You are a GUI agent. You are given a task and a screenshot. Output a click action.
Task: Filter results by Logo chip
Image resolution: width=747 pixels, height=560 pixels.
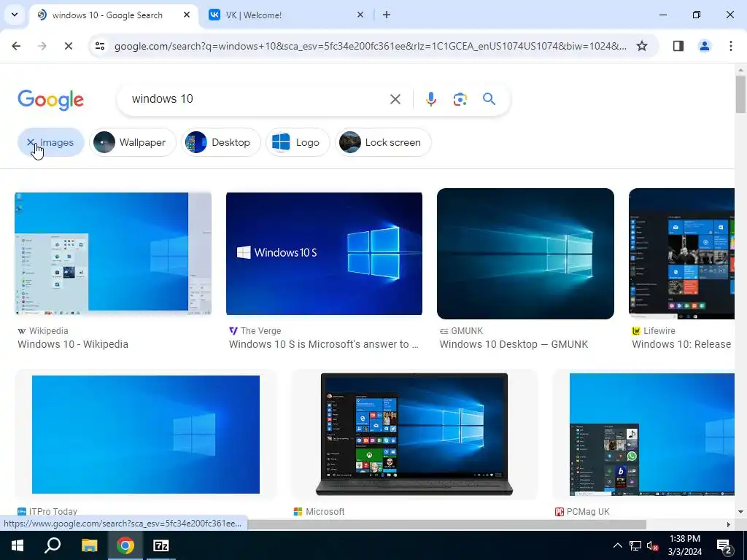[x=298, y=142]
